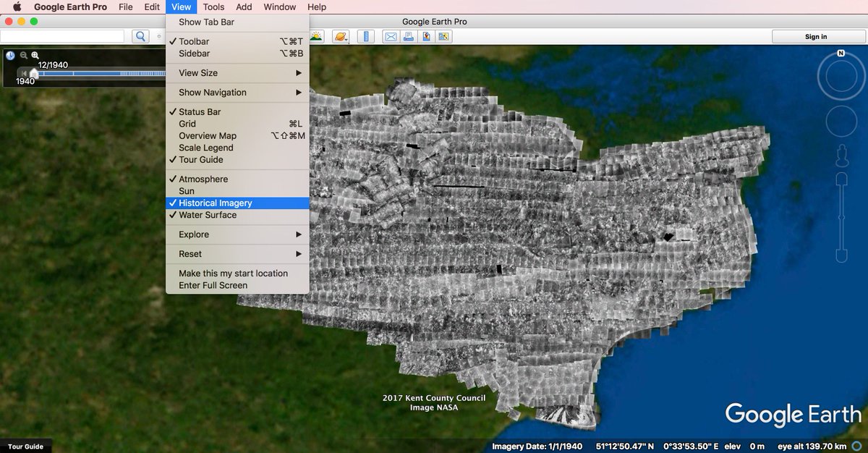The image size is (868, 453).
Task: Select the ruler measurement tool
Action: coord(365,36)
